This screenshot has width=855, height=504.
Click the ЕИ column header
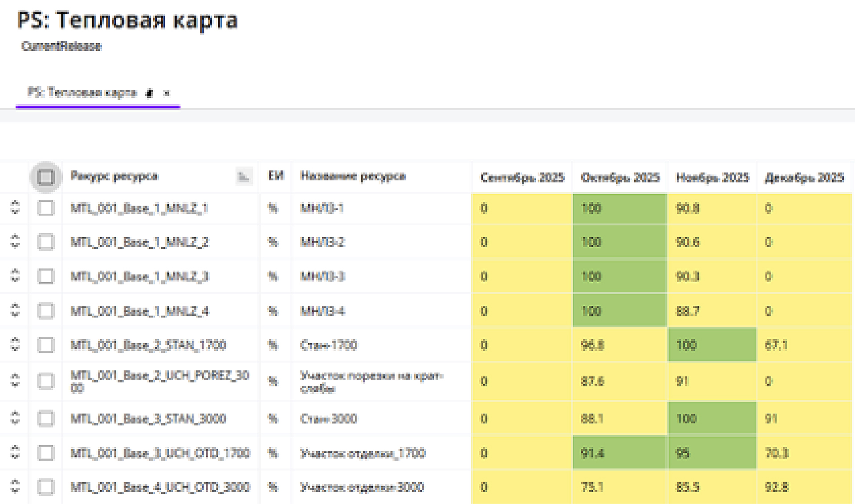(275, 176)
